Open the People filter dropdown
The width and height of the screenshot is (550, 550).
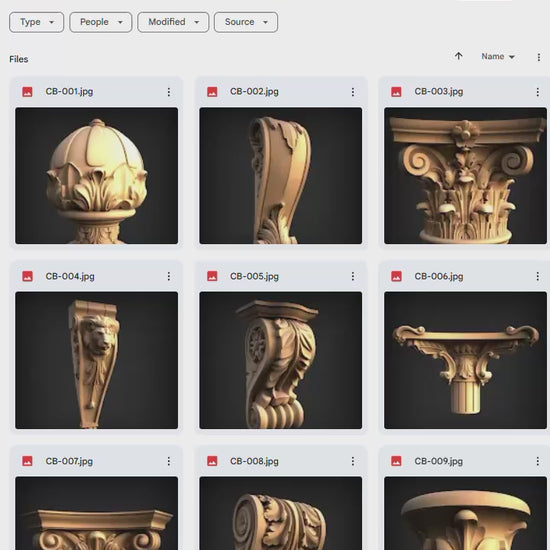point(101,22)
